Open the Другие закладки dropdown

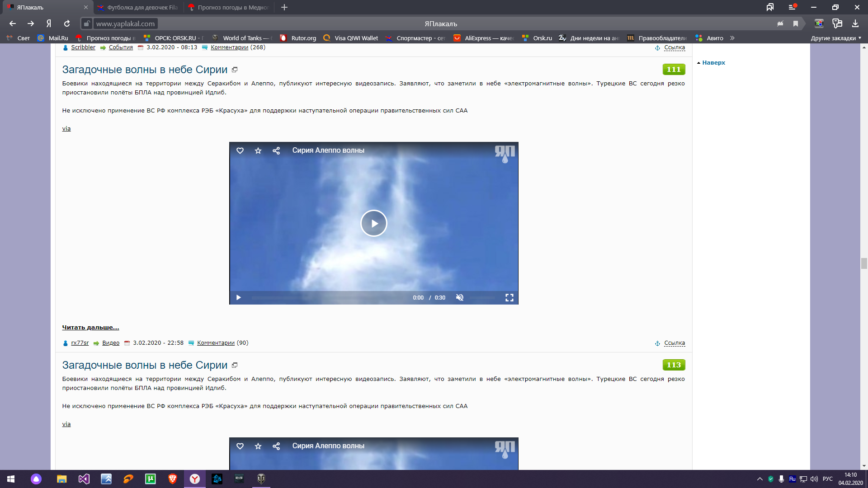836,38
